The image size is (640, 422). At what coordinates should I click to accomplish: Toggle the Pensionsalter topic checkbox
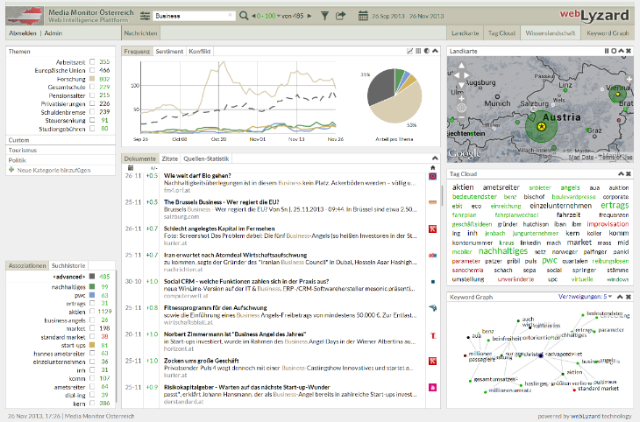click(92, 95)
